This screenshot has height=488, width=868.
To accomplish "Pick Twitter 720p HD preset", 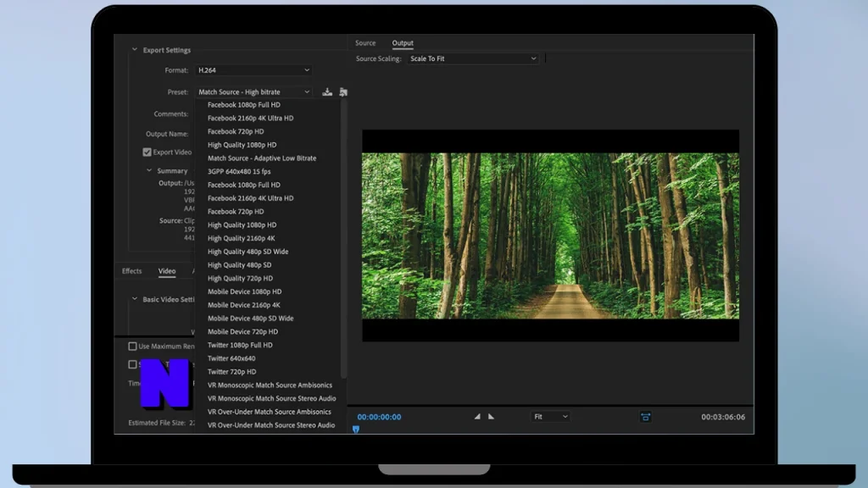I will click(231, 372).
